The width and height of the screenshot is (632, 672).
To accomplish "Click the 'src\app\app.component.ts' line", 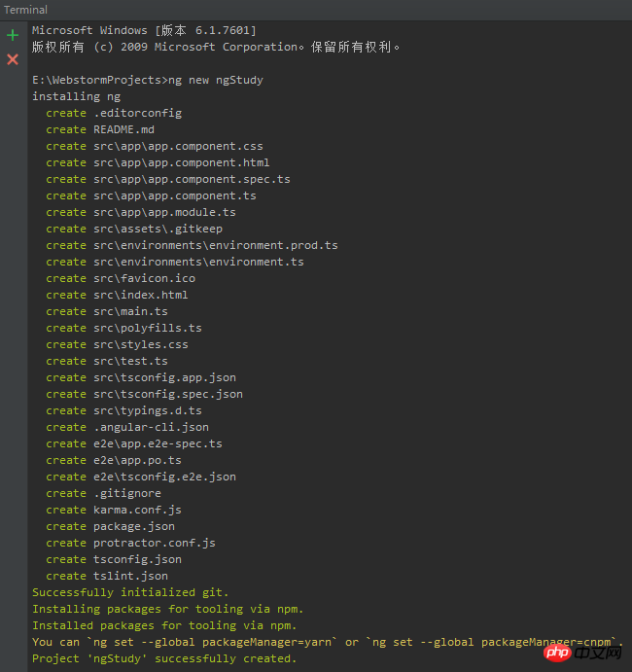I will (x=151, y=195).
